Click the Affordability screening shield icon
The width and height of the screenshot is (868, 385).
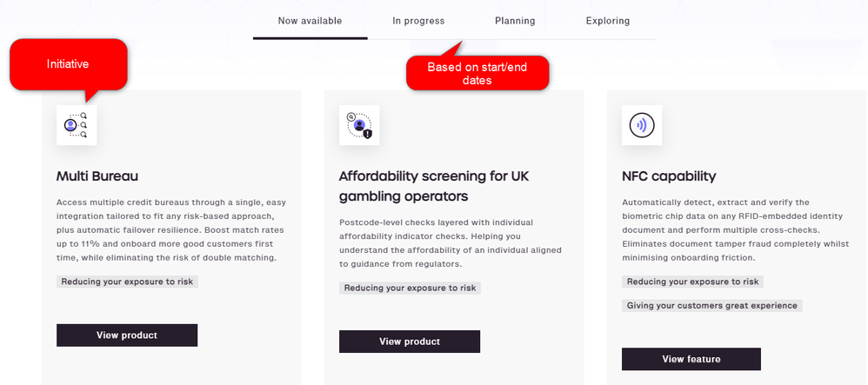pos(359,125)
